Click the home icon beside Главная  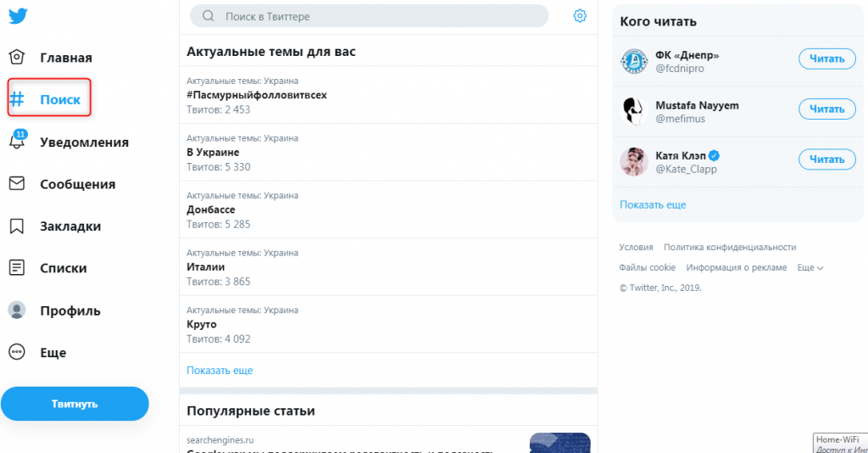17,57
